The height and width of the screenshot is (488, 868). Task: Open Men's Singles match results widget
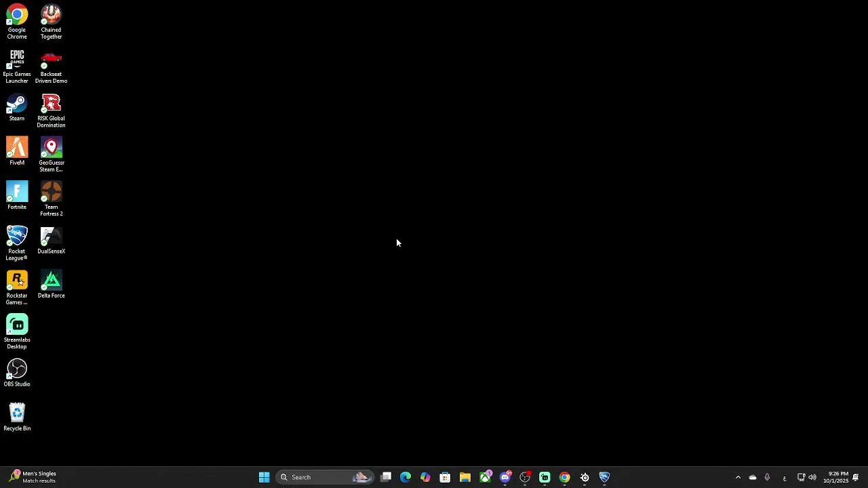click(33, 477)
